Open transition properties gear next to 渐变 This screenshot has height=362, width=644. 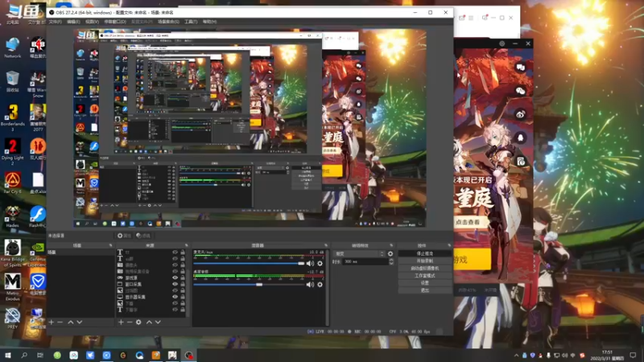click(390, 254)
